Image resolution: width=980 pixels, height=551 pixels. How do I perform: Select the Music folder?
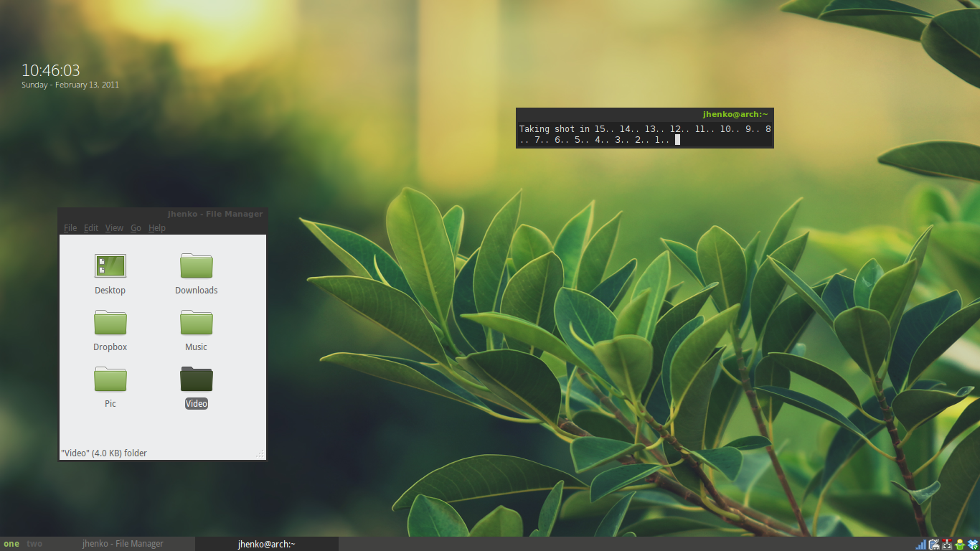pyautogui.click(x=196, y=323)
